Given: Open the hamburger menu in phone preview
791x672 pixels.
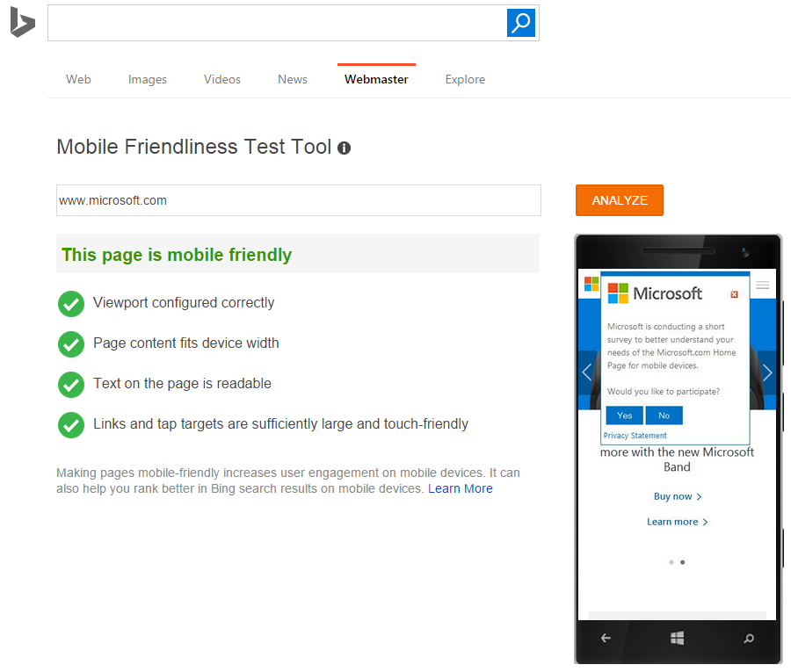Looking at the screenshot, I should [x=763, y=285].
